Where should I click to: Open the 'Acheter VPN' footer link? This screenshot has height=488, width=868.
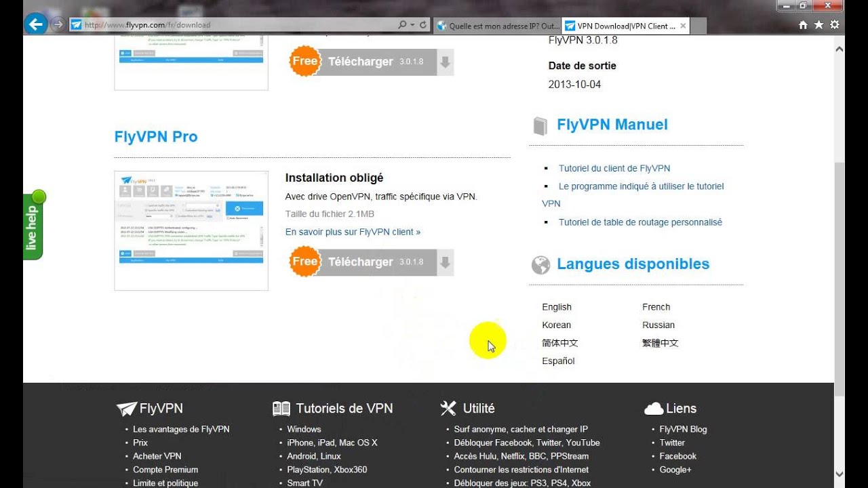click(157, 456)
